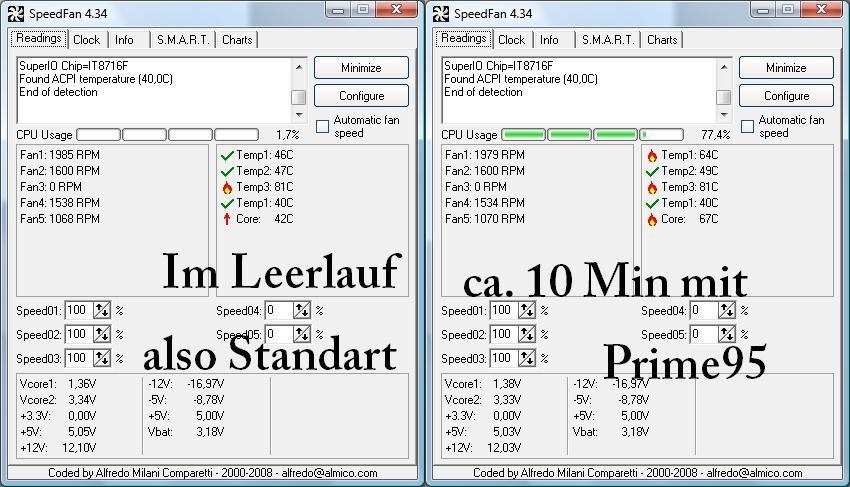Click Speed04 spinner arrows in right window
The image size is (850, 487).
(726, 310)
